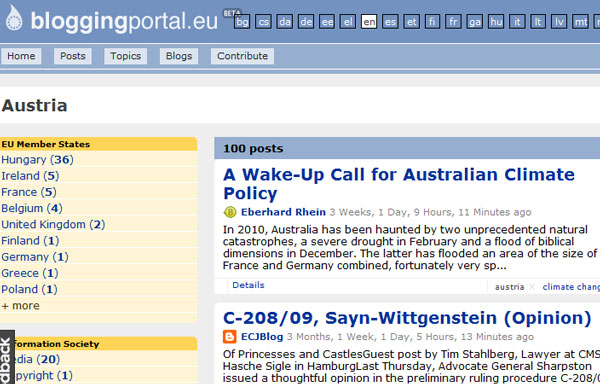Select the highlighted en language button
The width and height of the screenshot is (600, 384).
(x=369, y=22)
